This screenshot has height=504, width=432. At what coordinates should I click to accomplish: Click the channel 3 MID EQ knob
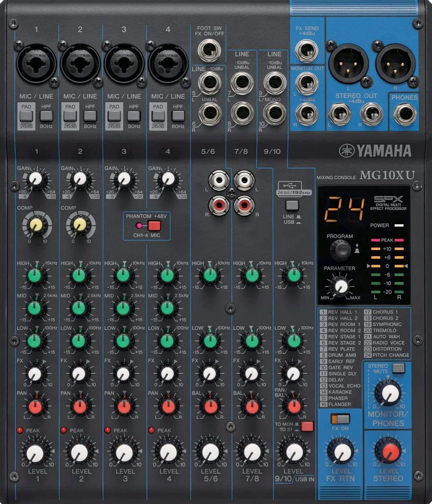(123, 308)
